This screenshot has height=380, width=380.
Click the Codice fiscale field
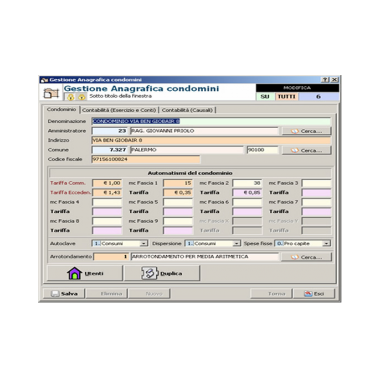[x=146, y=159]
